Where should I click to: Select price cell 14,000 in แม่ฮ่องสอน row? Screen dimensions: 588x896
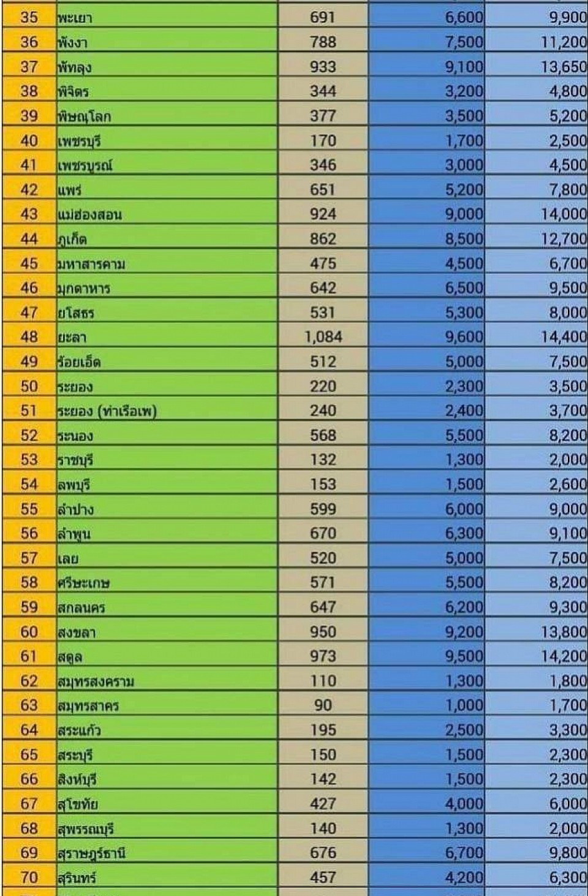pyautogui.click(x=537, y=215)
